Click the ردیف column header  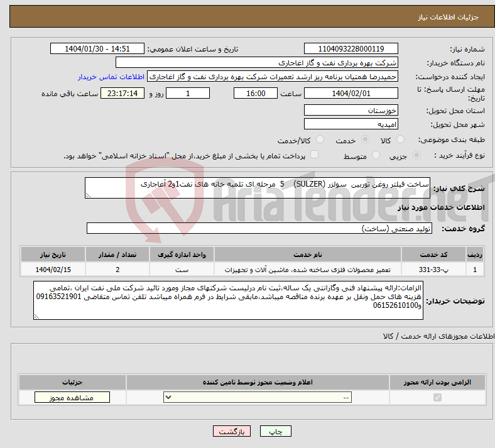(x=475, y=254)
